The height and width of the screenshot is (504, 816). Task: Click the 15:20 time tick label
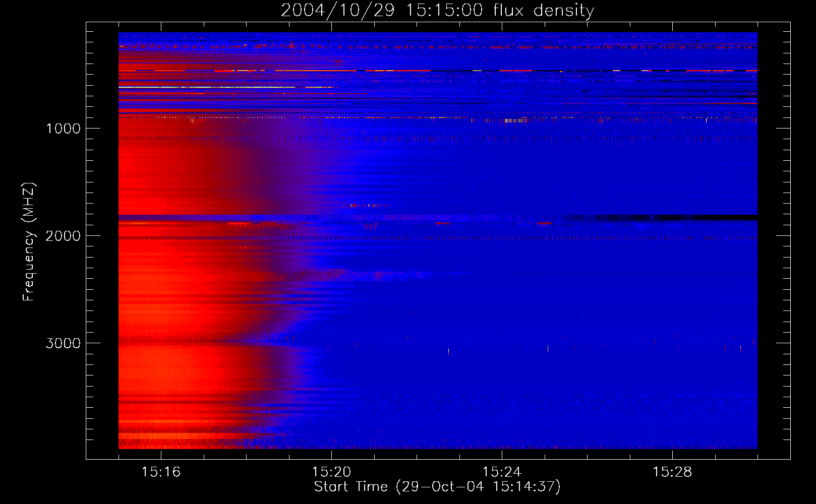pyautogui.click(x=331, y=472)
